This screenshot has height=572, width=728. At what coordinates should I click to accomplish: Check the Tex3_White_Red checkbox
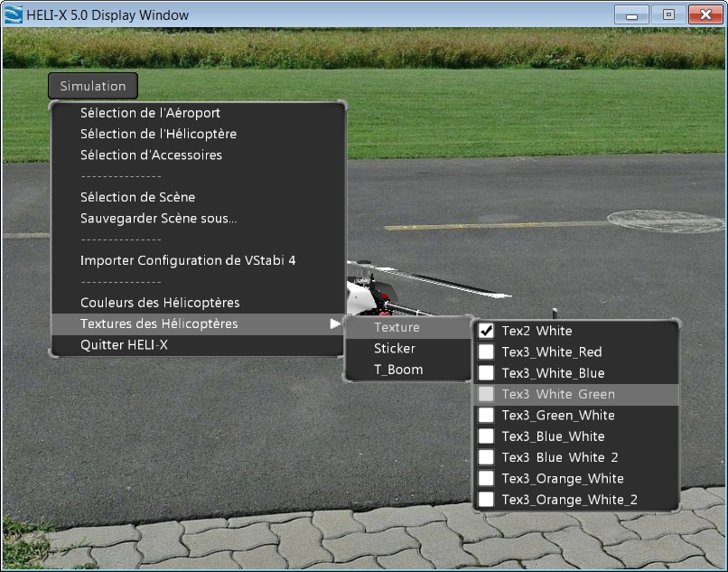point(486,352)
